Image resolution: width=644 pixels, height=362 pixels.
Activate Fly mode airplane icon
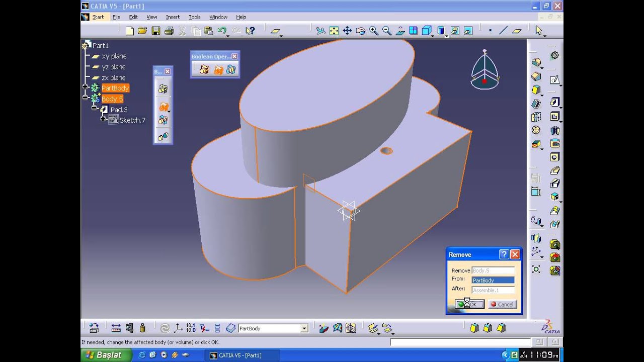click(320, 31)
